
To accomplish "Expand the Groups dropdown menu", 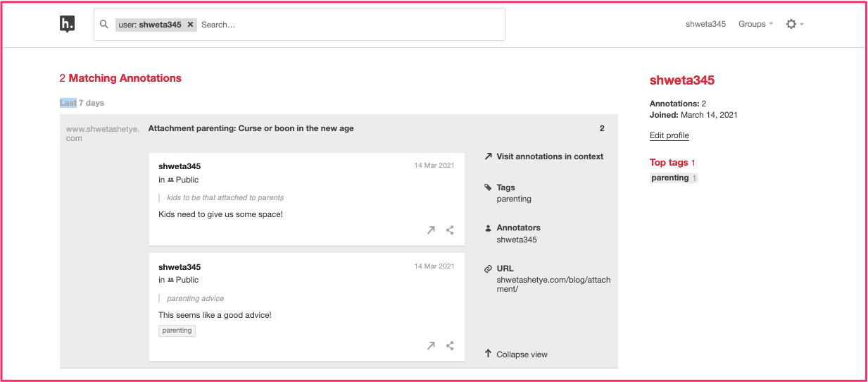I will tap(755, 24).
